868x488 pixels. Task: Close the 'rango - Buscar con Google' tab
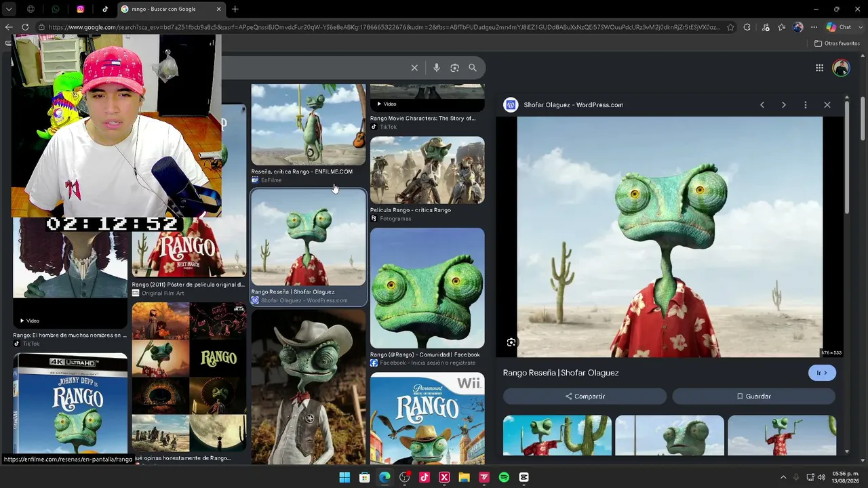(x=218, y=9)
